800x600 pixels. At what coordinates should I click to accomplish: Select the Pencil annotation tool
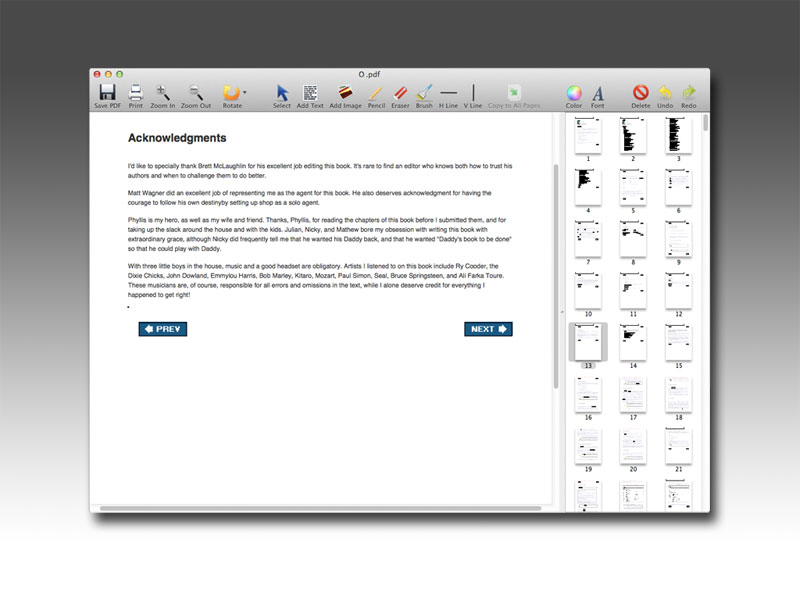[374, 92]
